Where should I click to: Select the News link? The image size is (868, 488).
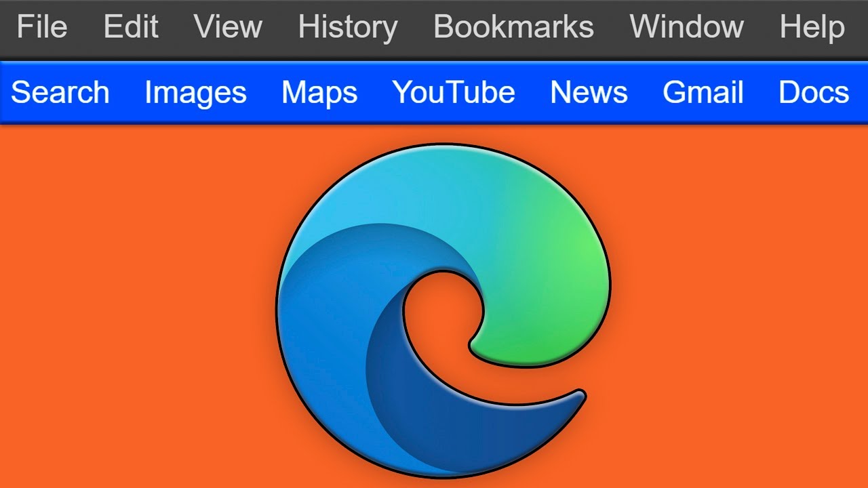(589, 92)
